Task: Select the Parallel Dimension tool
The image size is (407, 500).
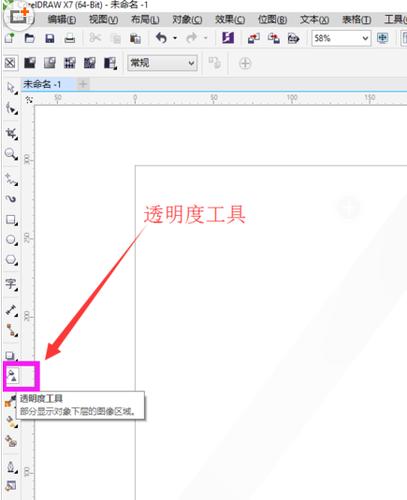Action: [11, 310]
